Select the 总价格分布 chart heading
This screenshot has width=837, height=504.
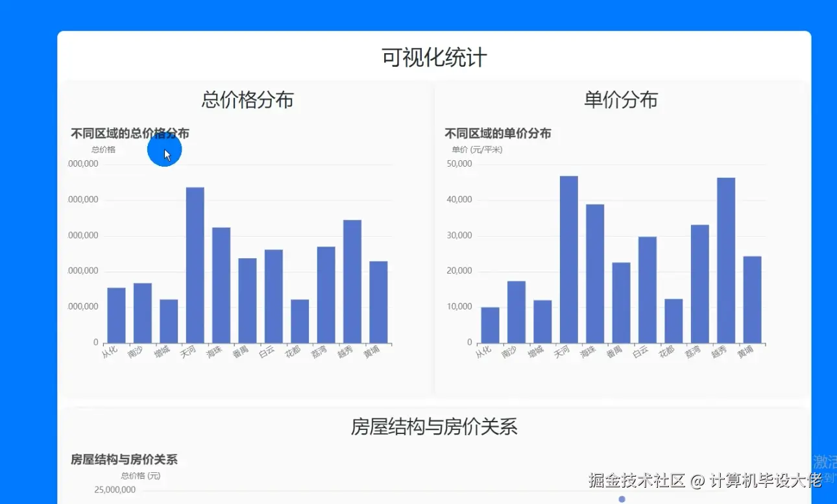coord(247,100)
